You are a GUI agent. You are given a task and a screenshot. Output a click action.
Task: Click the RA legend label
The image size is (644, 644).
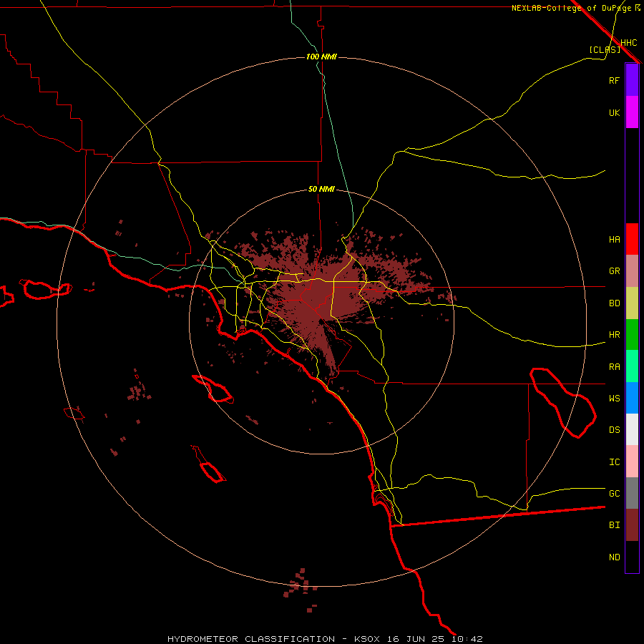tap(614, 367)
